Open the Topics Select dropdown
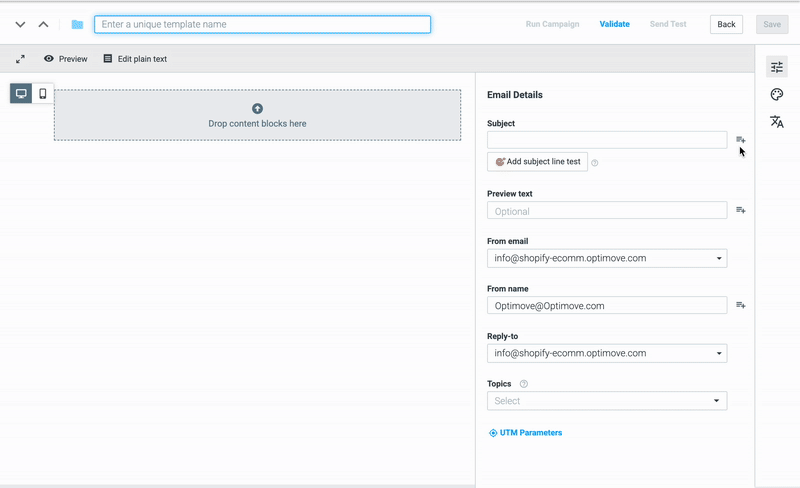800x488 pixels. pyautogui.click(x=607, y=401)
